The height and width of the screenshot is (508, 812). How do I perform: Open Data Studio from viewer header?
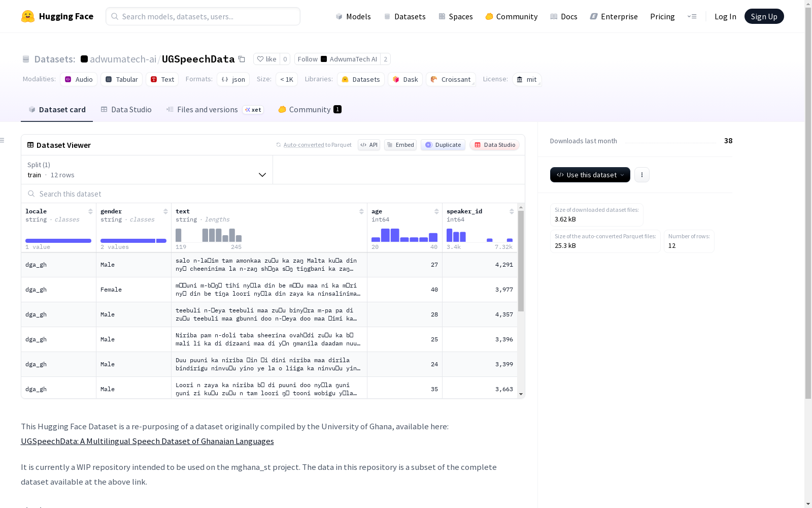coord(495,145)
